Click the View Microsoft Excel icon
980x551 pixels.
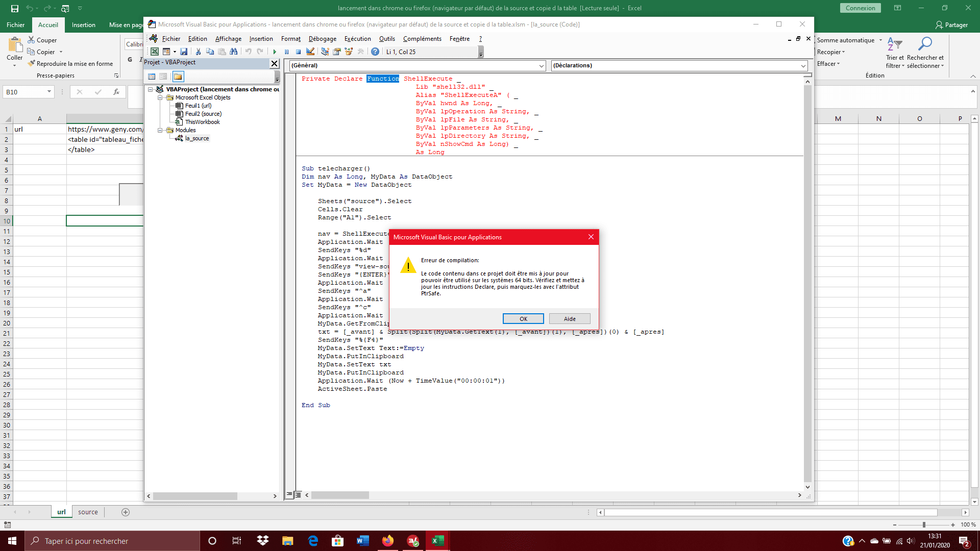(x=154, y=52)
